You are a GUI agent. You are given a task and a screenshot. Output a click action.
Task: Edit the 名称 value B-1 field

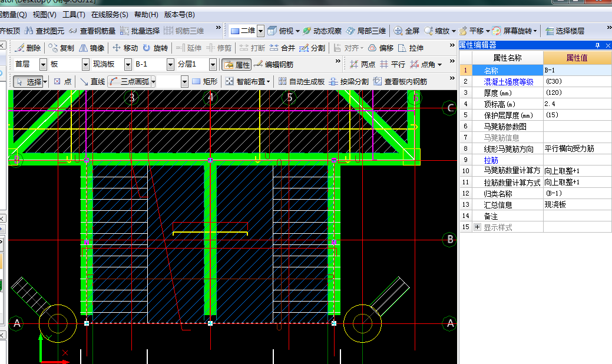577,70
